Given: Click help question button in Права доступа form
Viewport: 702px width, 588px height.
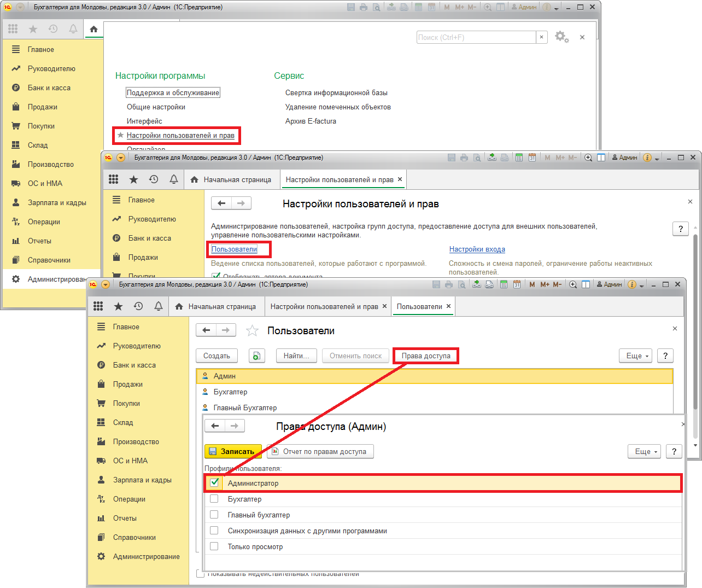Looking at the screenshot, I should 674,451.
